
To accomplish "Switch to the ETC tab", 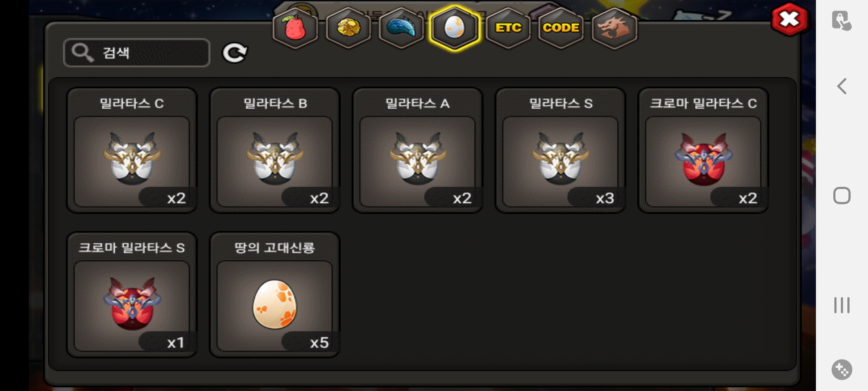I will (508, 28).
